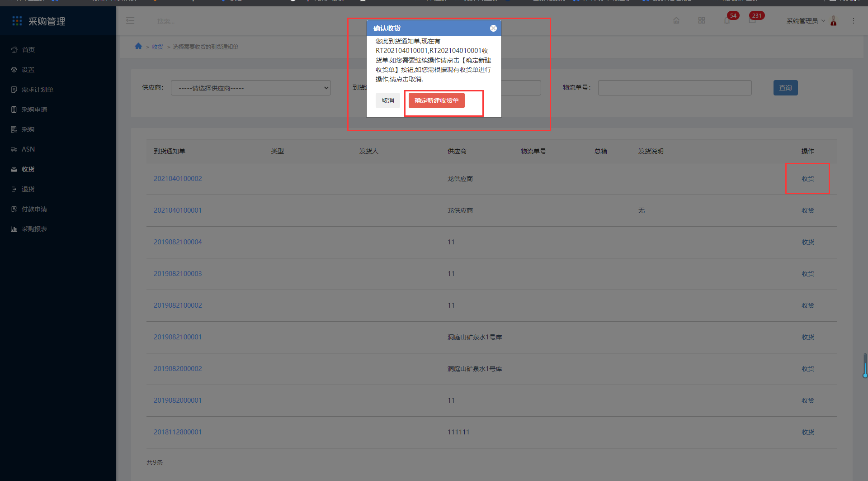Click the user avatar icon
The image size is (868, 481).
(x=834, y=21)
